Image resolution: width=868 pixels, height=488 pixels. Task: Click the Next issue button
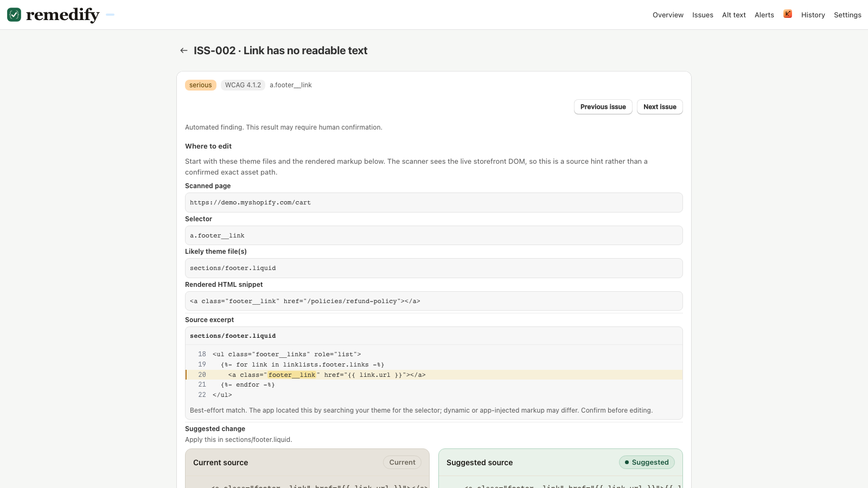tap(660, 107)
